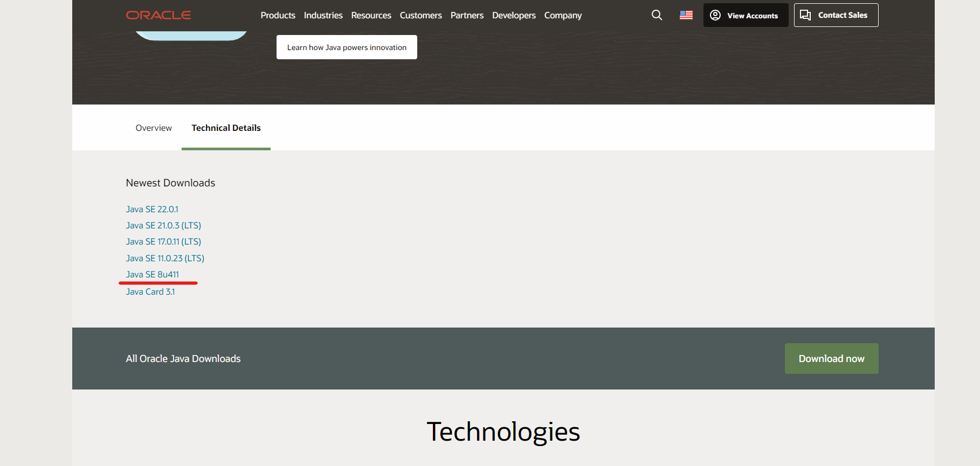Open the Java SE 11.0.23 (LTS) link
This screenshot has height=466, width=980.
click(165, 258)
